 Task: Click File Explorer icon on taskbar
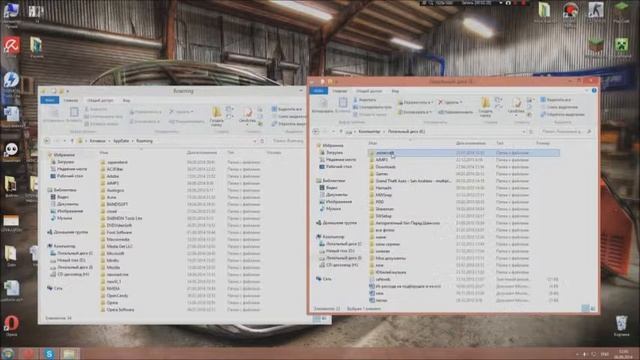[70, 353]
